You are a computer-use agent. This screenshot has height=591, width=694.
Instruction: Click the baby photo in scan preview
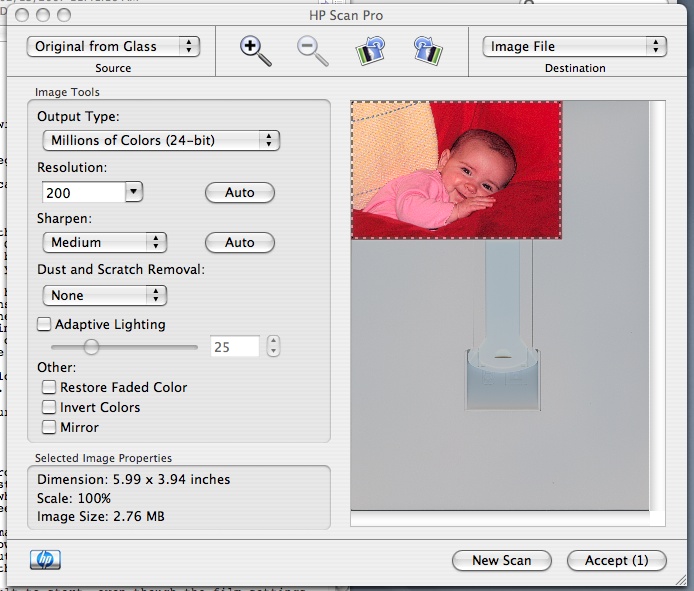point(456,170)
